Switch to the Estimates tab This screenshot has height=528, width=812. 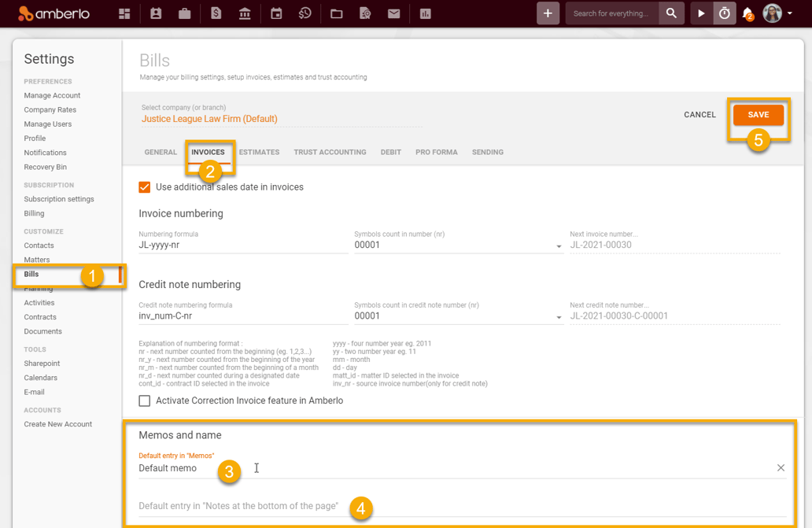coord(259,152)
